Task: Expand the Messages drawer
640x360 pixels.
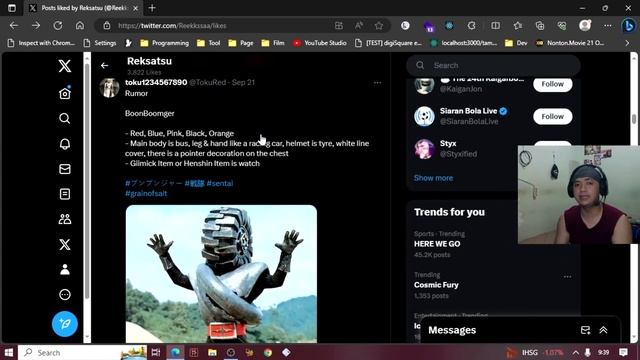Action: point(603,330)
